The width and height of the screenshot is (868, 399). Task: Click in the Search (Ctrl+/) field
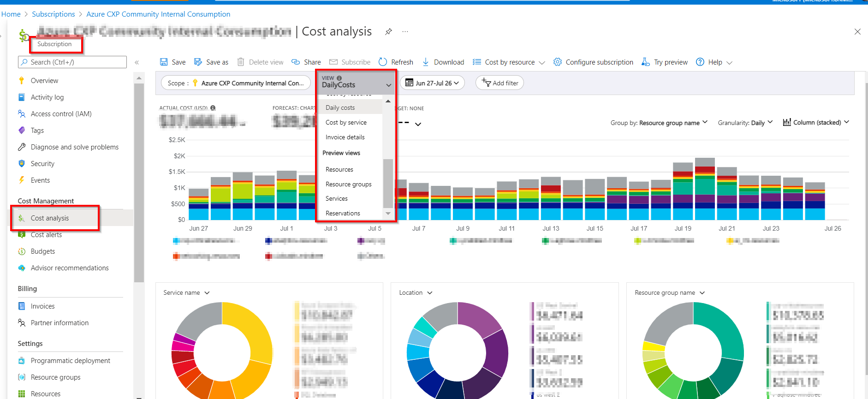point(72,62)
